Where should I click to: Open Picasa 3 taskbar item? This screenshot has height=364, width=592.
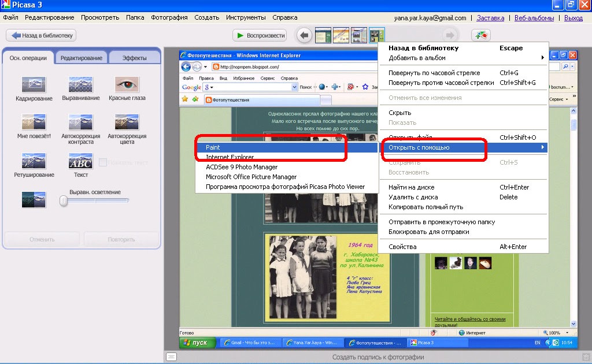438,343
